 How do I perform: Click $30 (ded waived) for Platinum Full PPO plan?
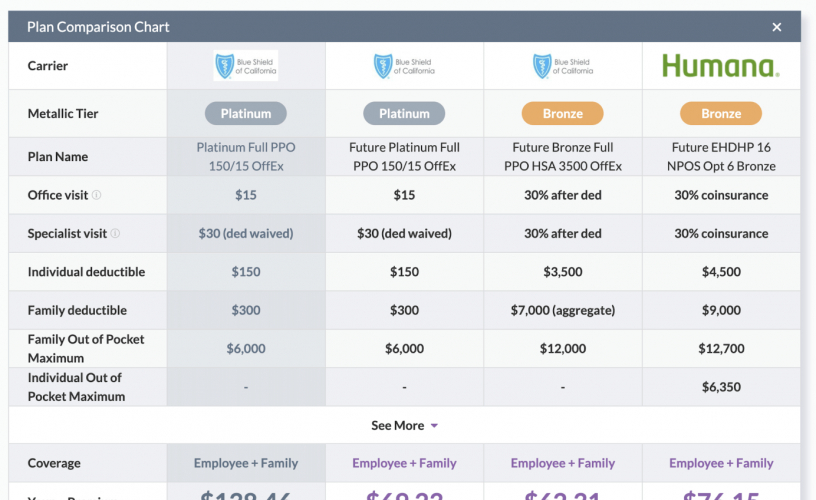tap(246, 234)
